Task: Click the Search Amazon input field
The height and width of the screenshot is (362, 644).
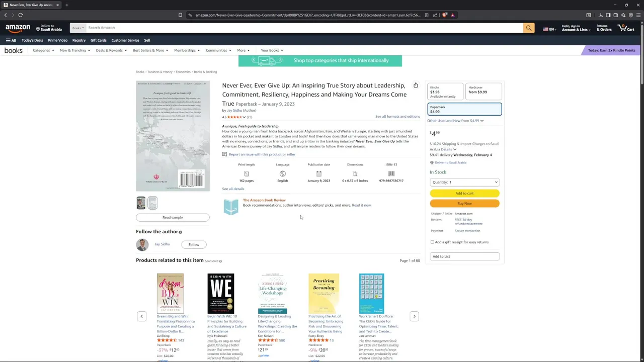Action: (302, 28)
